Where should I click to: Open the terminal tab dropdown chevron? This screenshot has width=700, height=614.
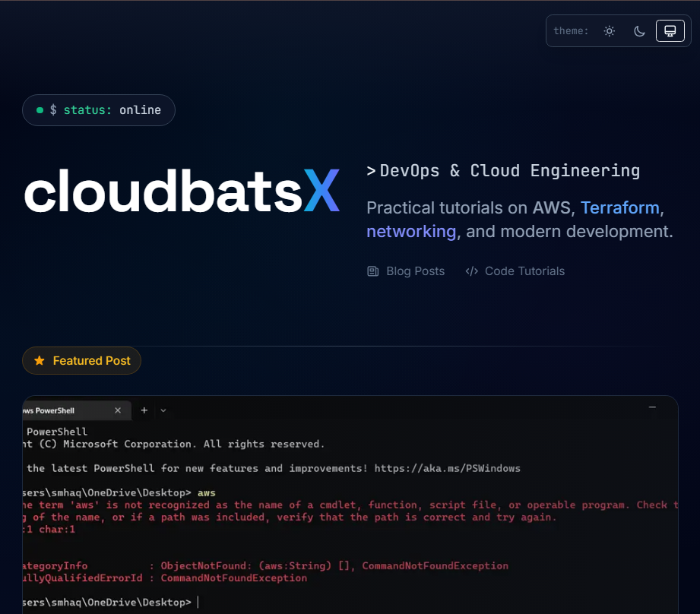pyautogui.click(x=163, y=410)
